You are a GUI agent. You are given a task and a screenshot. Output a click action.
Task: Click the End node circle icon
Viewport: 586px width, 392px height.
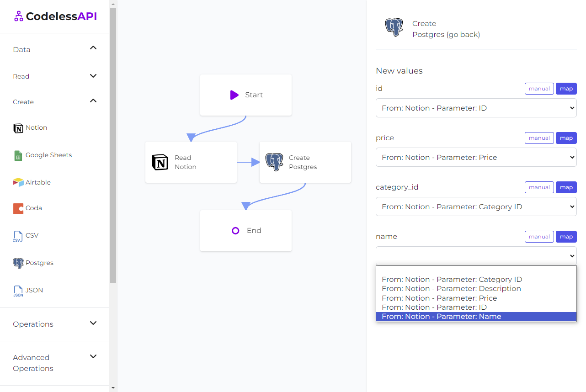point(235,231)
